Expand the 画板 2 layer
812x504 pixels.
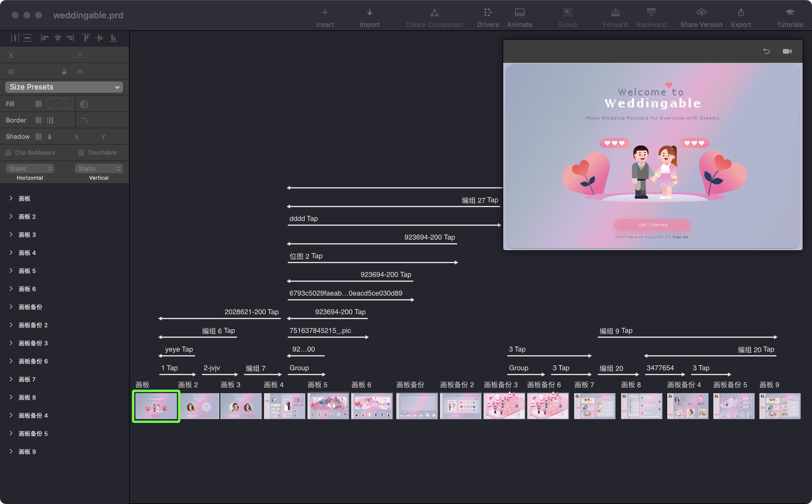pyautogui.click(x=11, y=217)
